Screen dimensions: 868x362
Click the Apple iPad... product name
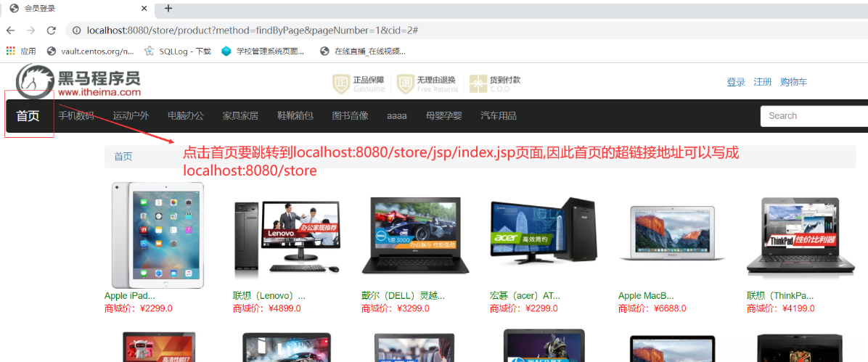pyautogui.click(x=129, y=295)
